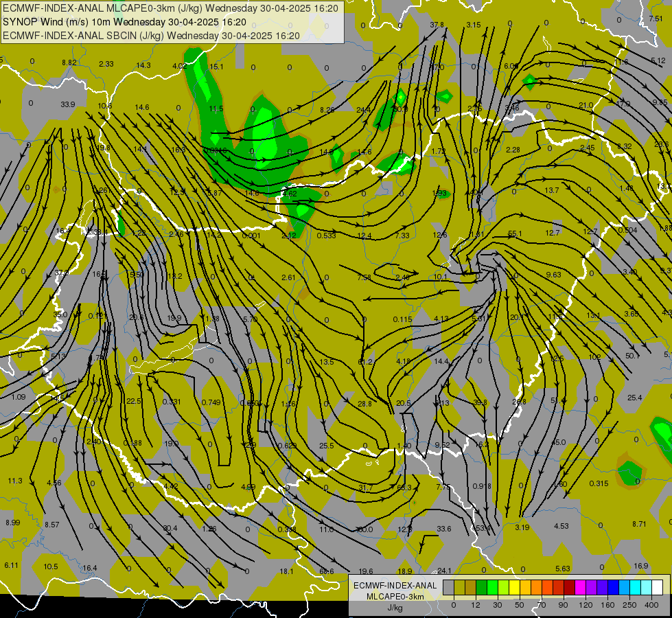Click the map value '7.33'
This screenshot has height=618, width=672.
coord(402,236)
